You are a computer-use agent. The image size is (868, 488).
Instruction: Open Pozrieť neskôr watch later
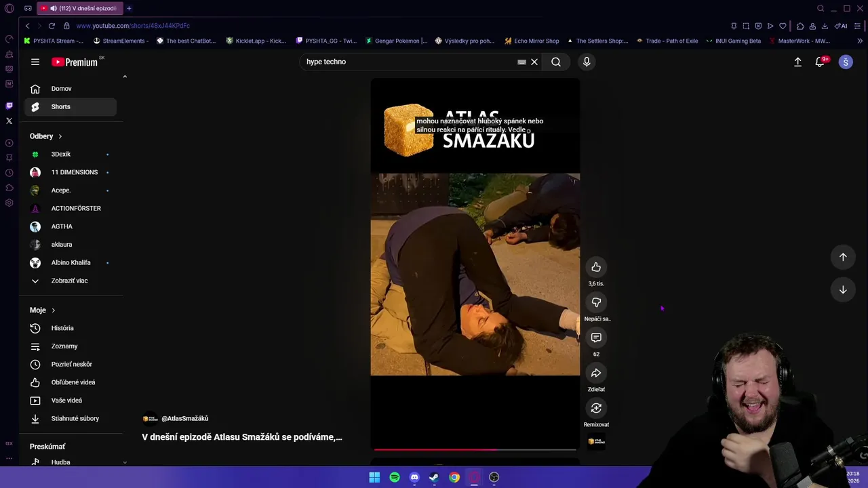[x=71, y=365]
